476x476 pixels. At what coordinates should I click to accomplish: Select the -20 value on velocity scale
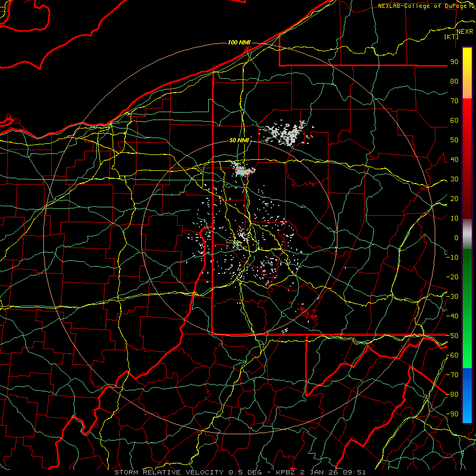click(452, 277)
